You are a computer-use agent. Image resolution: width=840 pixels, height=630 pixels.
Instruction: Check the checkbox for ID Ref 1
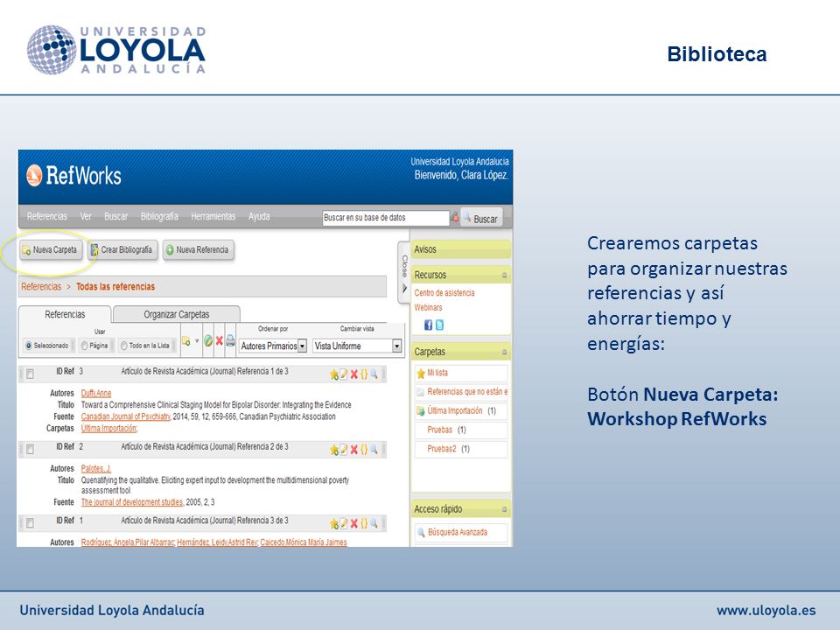(x=30, y=523)
